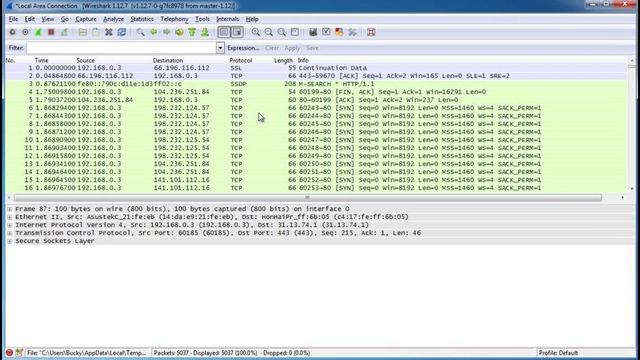
Task: Sort by the Source column header
Action: pyautogui.click(x=85, y=60)
